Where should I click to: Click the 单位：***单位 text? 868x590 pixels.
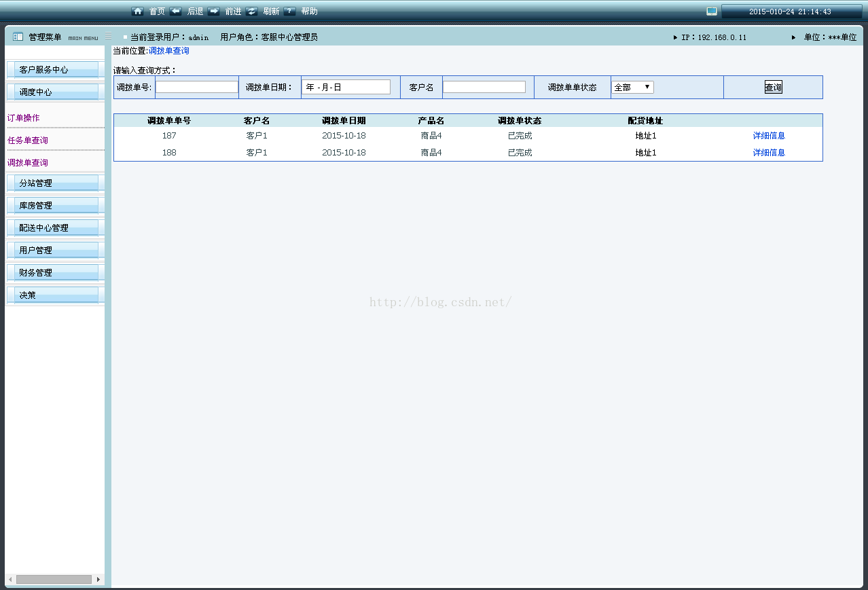click(x=831, y=37)
